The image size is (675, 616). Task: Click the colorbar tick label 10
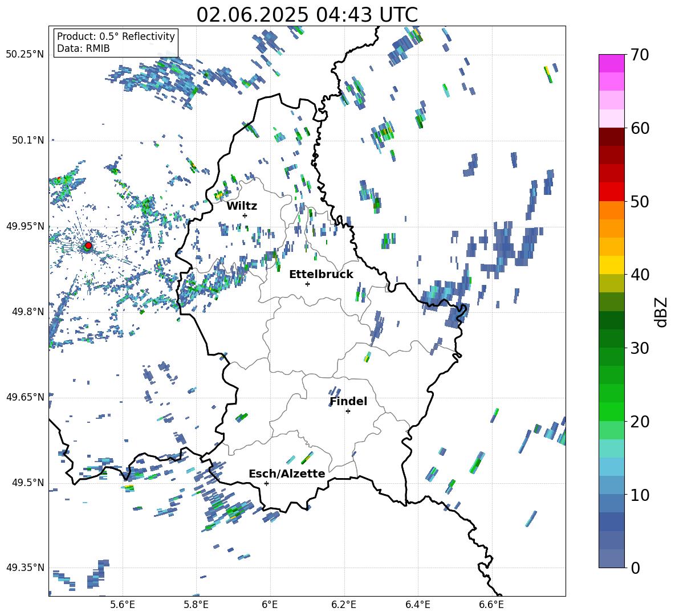[x=640, y=495]
